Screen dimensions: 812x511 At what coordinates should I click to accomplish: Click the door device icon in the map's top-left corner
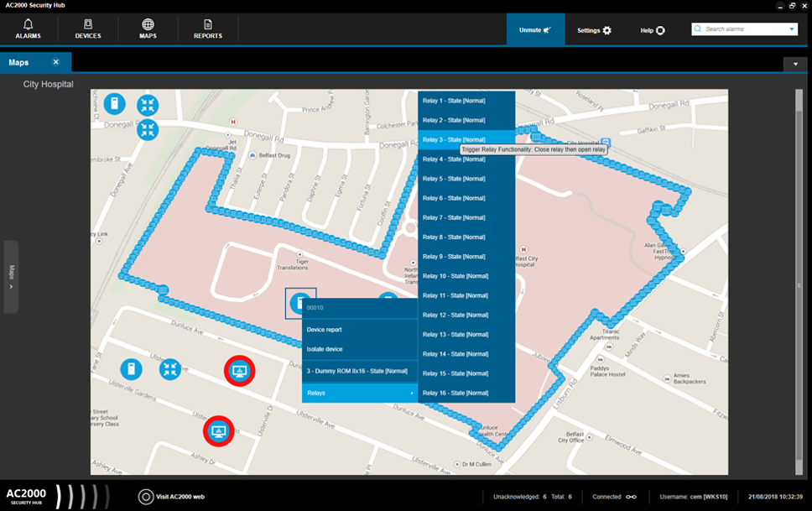(114, 104)
